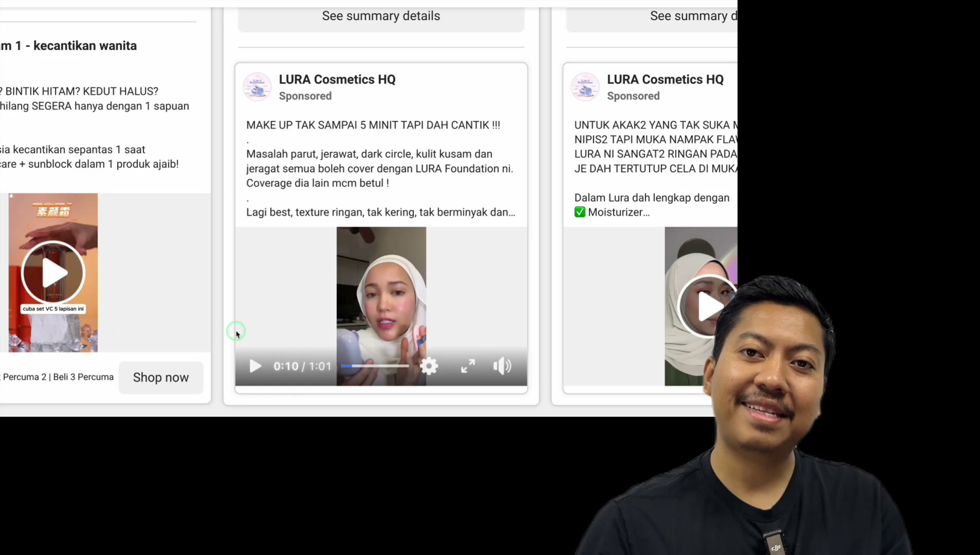
Task: Seek along the video progress bar
Action: pyautogui.click(x=375, y=366)
